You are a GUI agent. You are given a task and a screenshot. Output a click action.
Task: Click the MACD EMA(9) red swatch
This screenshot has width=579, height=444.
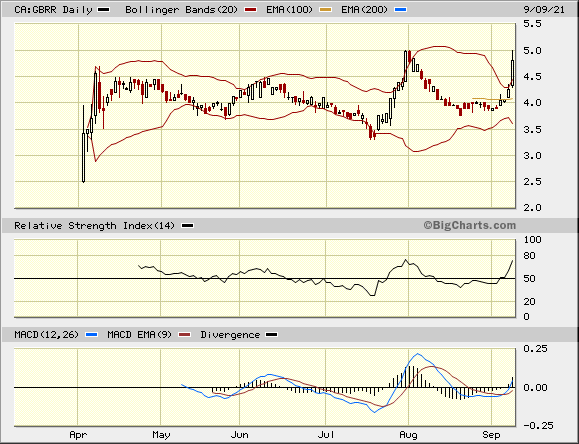(185, 335)
